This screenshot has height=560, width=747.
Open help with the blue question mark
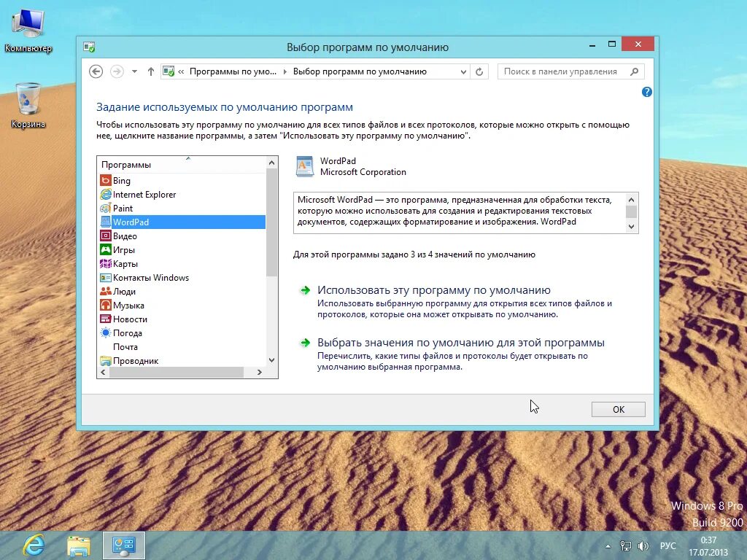point(646,92)
